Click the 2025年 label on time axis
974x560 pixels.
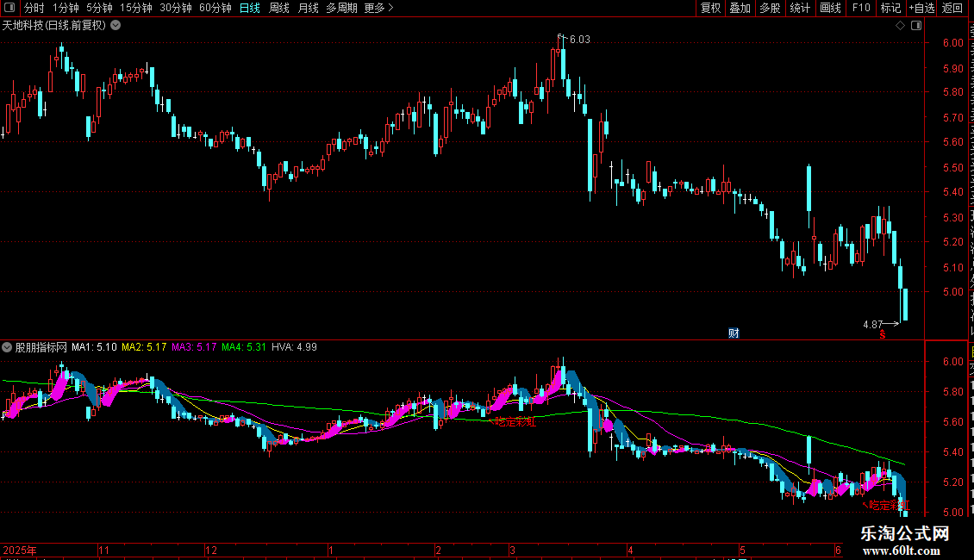[x=20, y=550]
